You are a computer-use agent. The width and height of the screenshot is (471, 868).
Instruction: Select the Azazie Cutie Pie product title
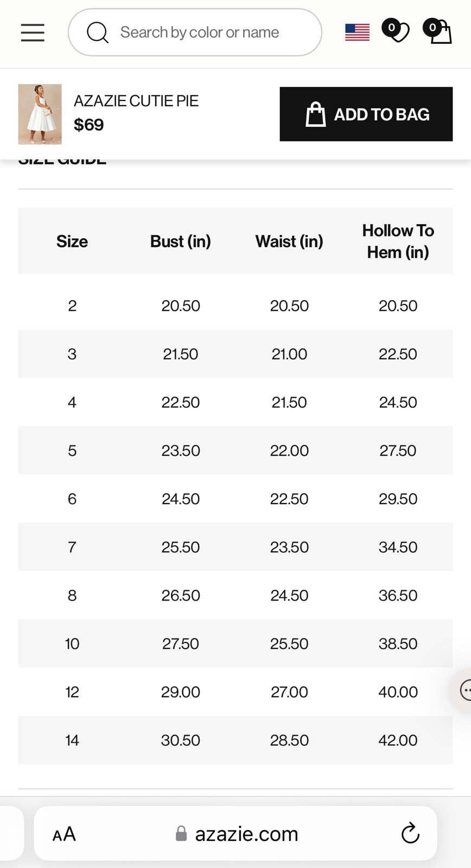pyautogui.click(x=136, y=101)
